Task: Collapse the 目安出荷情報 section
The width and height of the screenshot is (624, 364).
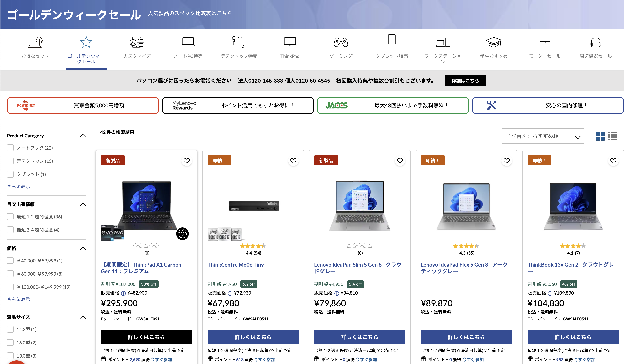Action: pos(83,204)
